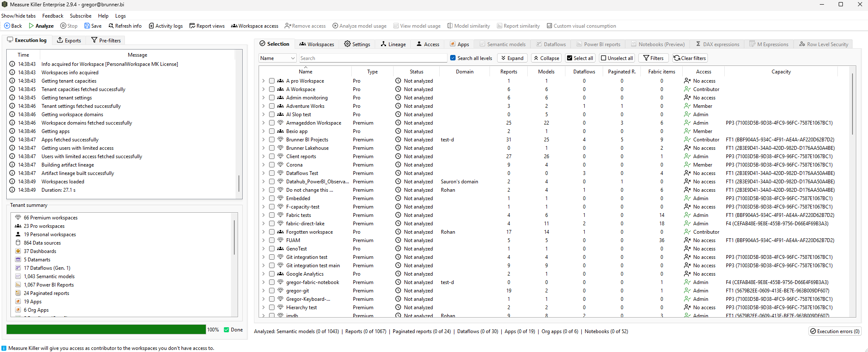Switch to the Pre-filters tab
Viewport: 868px width, 352px height.
106,40
